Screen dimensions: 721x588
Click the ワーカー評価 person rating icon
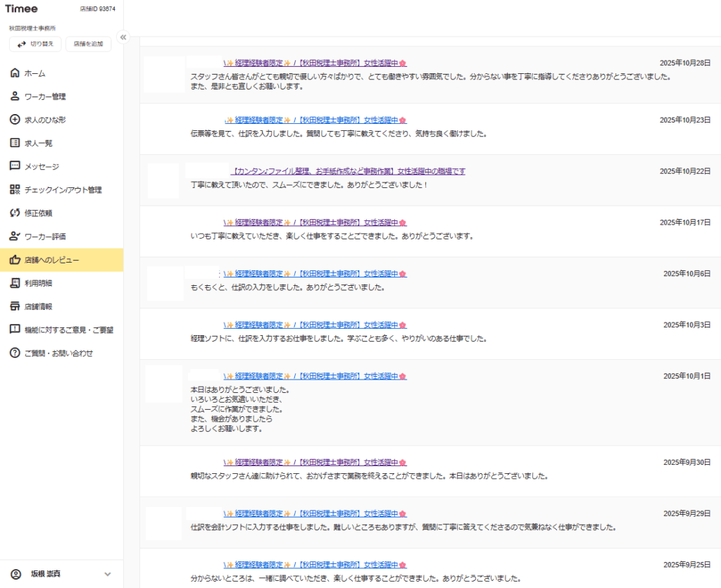click(x=15, y=237)
